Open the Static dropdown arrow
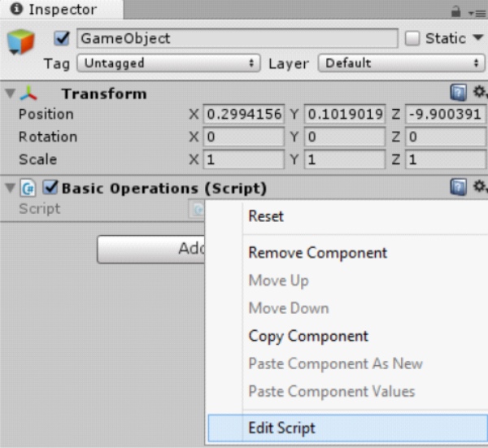This screenshot has height=448, width=488. (x=478, y=38)
